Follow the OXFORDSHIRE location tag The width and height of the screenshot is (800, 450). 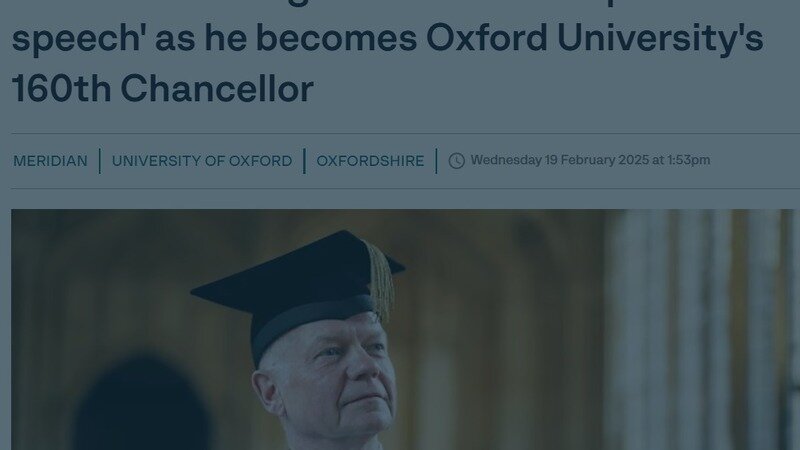(370, 161)
